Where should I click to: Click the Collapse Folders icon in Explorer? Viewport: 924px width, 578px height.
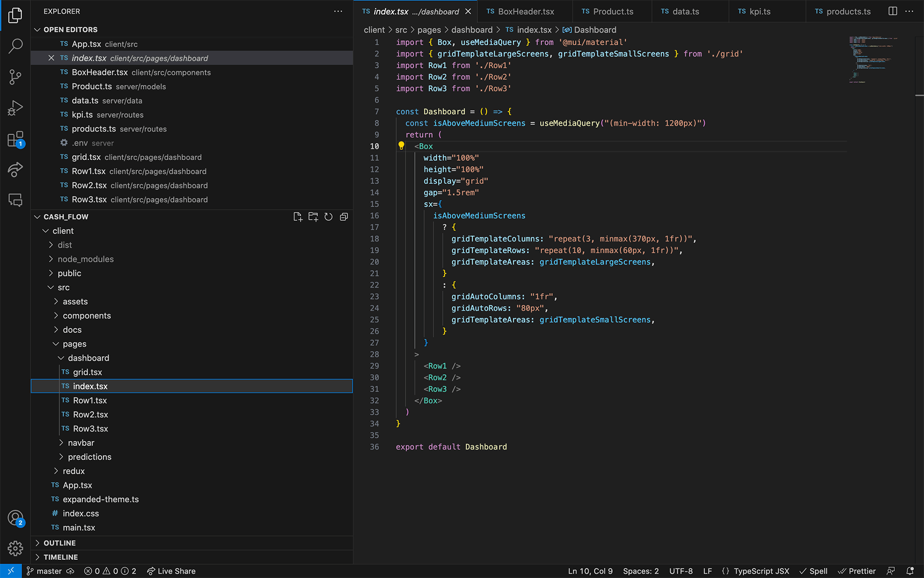344,217
